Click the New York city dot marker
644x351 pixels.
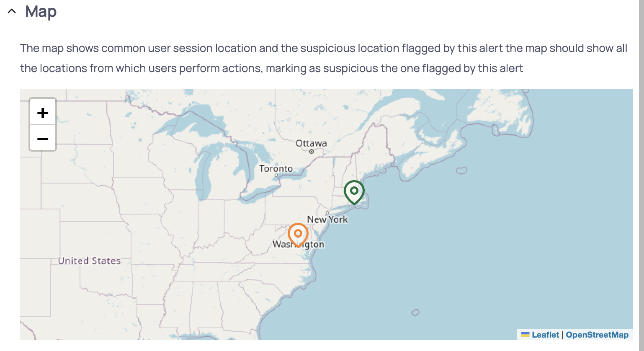point(327,213)
